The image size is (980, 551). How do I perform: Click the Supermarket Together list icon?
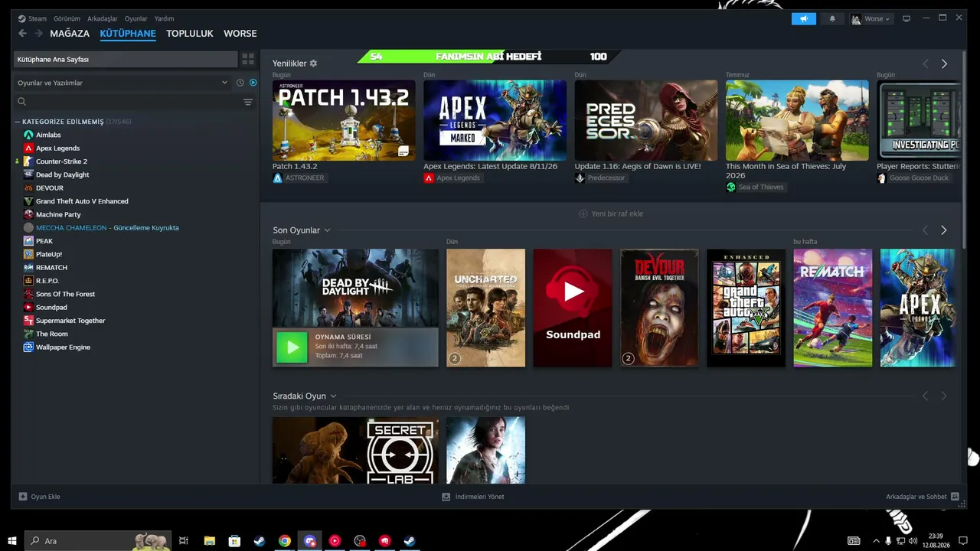click(28, 321)
